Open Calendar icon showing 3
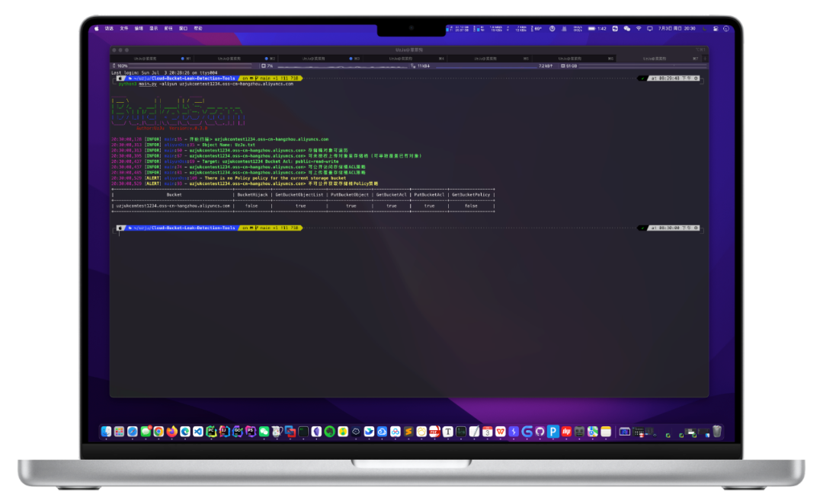The height and width of the screenshot is (504, 823). (x=488, y=432)
